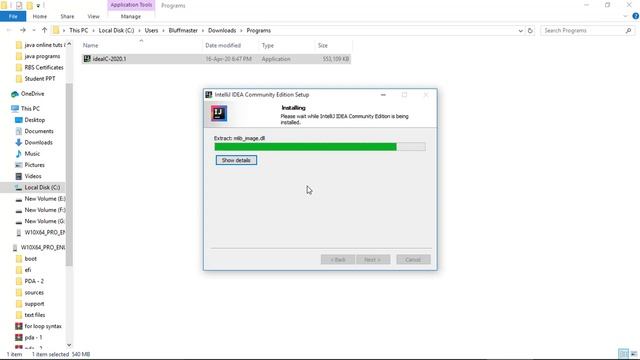Click the IntelliJ IDEA logo in setup header
Viewport: 640px width, 360px height.
click(x=219, y=113)
